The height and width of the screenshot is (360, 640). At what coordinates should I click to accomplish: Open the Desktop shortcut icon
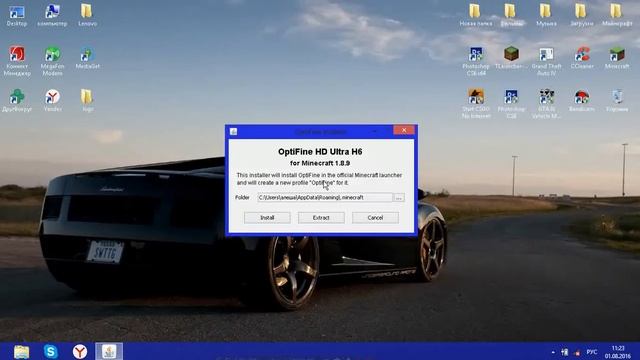click(x=17, y=16)
